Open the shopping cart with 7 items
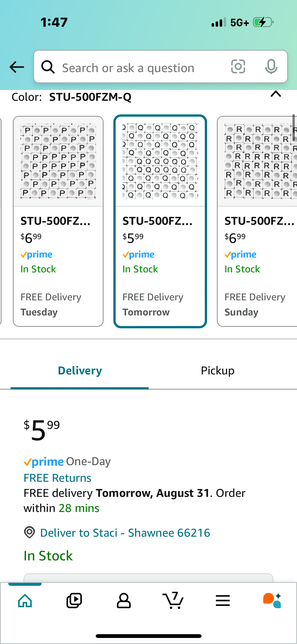This screenshot has height=644, width=297. (x=173, y=600)
